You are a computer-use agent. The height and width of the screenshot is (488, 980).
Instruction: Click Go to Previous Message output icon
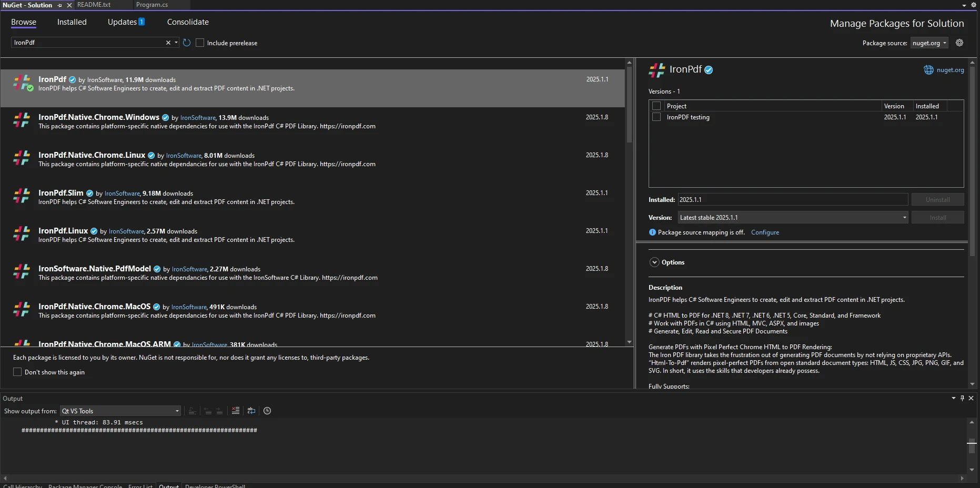208,411
